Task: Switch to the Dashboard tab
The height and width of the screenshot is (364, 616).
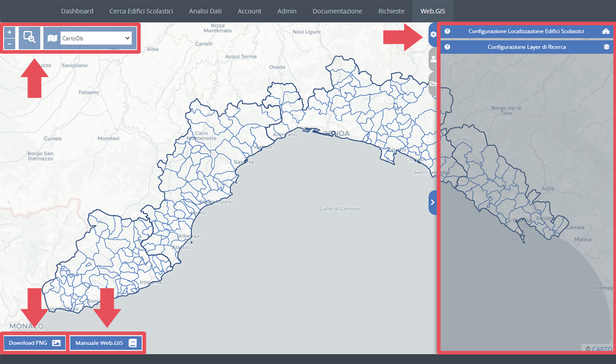Action: coord(77,11)
